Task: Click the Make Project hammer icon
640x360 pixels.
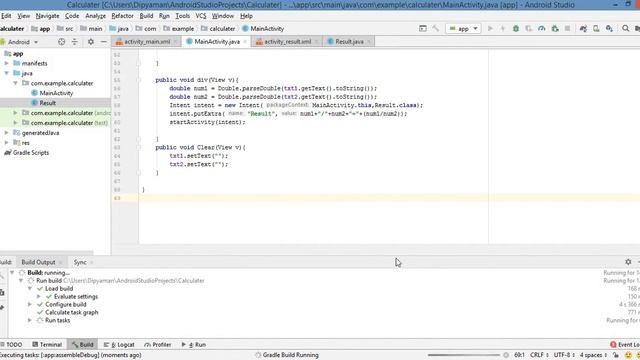Action: (436, 29)
